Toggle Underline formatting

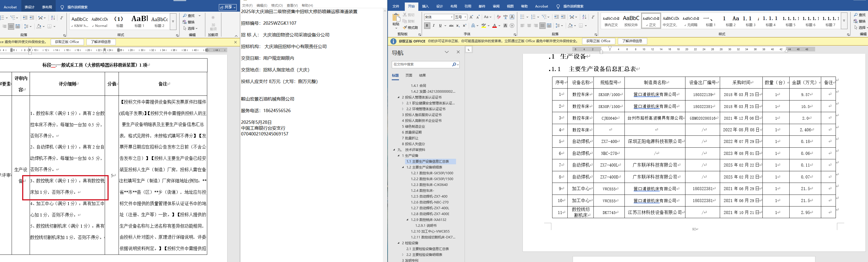(x=440, y=26)
